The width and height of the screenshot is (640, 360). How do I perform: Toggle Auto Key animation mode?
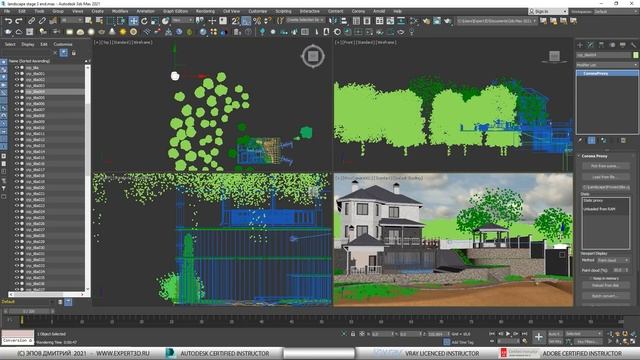coord(555,333)
